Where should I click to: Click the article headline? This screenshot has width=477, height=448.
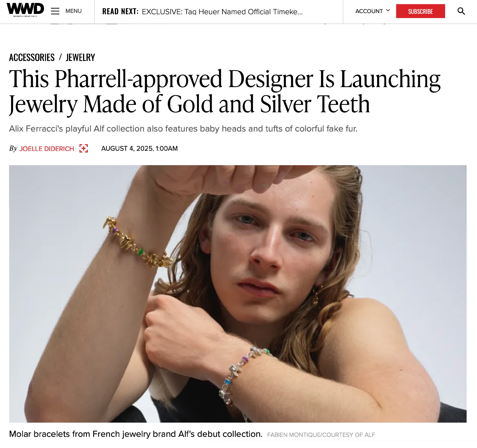[x=225, y=91]
